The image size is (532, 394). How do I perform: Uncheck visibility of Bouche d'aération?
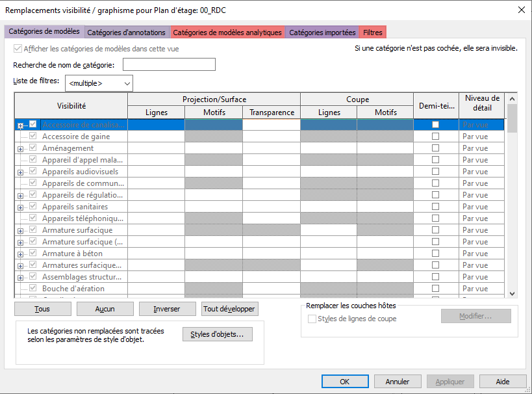[33, 289]
